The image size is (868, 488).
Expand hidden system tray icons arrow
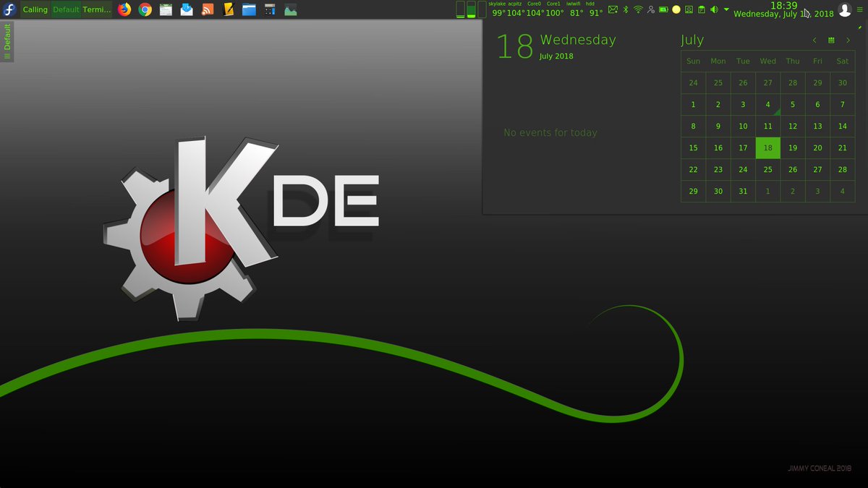pos(726,9)
